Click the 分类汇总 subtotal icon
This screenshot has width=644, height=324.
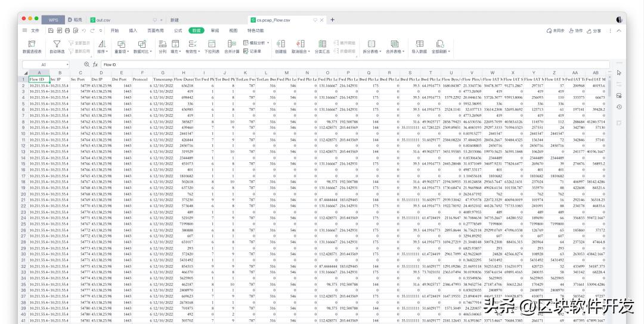coord(321,44)
